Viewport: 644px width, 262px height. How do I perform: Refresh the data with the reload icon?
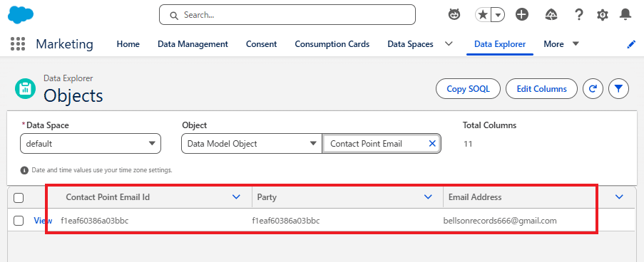coord(593,88)
